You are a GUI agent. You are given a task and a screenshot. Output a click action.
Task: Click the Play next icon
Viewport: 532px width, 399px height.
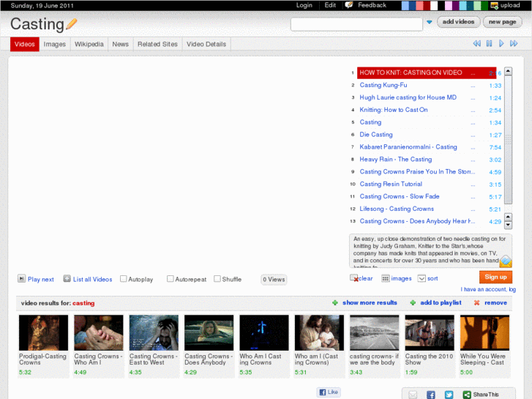point(21,279)
